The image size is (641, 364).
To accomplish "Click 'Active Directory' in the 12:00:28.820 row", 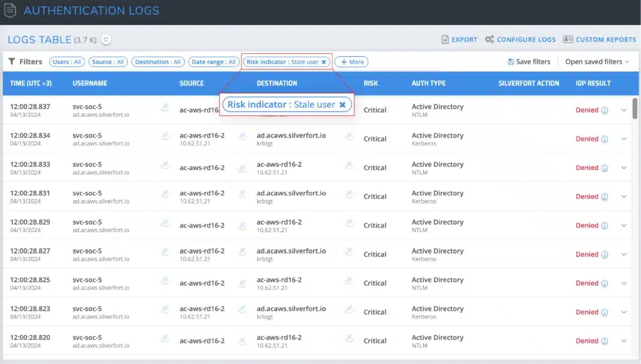I will click(438, 338).
